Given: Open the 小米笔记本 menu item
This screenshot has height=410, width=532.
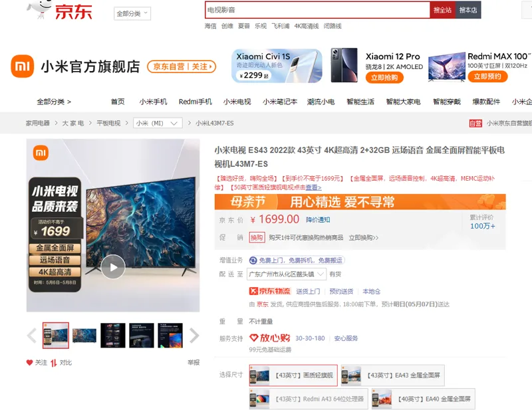Looking at the screenshot, I should pyautogui.click(x=280, y=102).
